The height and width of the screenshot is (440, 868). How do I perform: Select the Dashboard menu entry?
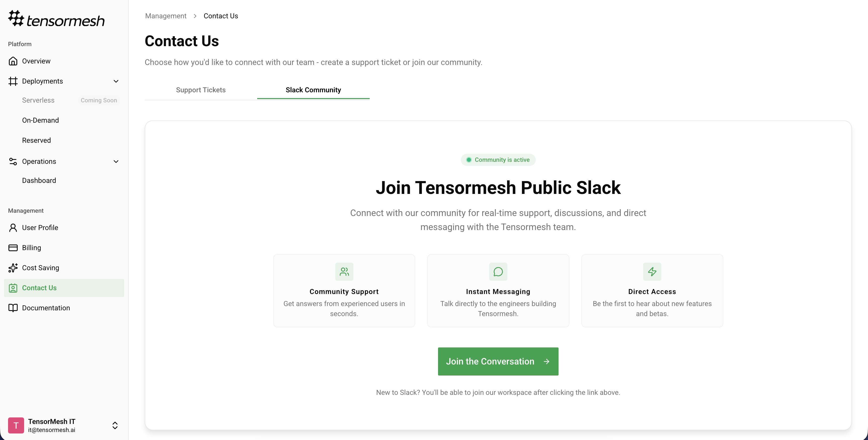tap(39, 180)
